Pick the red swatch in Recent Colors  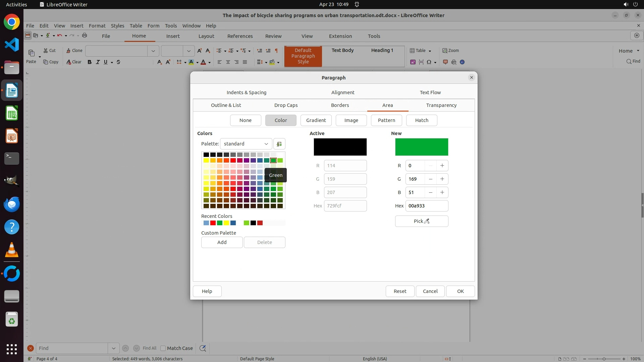point(213,223)
